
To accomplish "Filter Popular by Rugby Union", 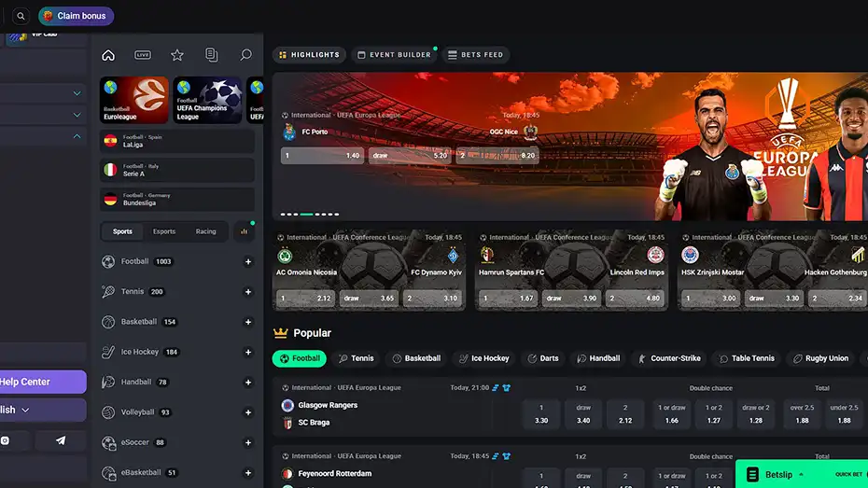I will pos(821,358).
